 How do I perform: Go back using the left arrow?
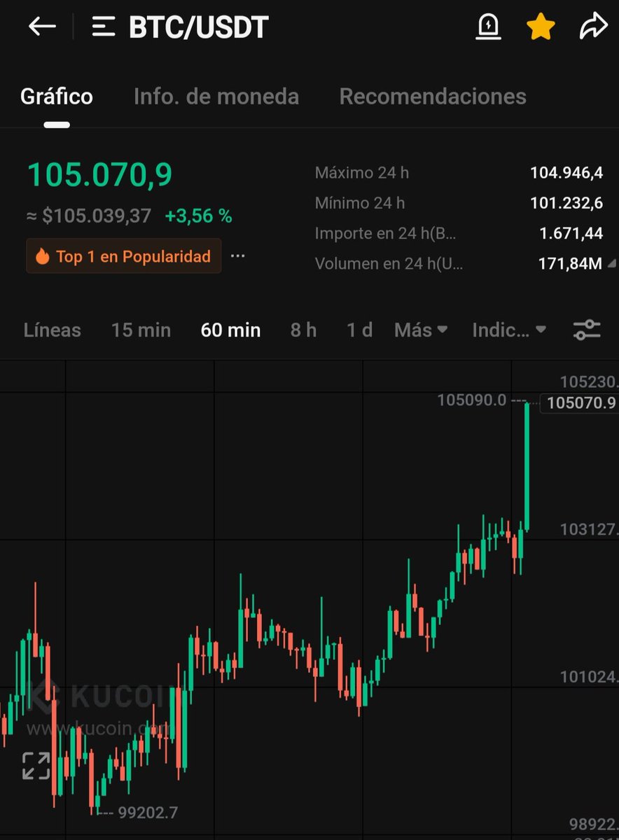(x=42, y=27)
